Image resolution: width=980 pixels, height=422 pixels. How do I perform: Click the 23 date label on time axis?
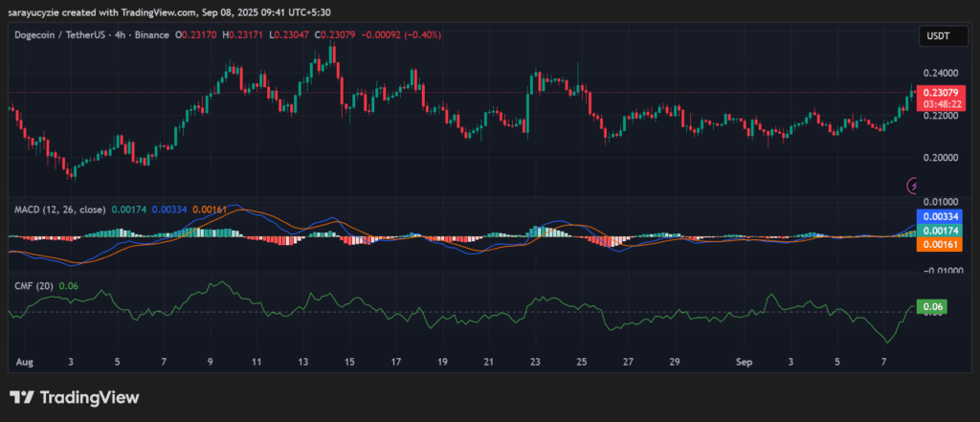(x=535, y=364)
